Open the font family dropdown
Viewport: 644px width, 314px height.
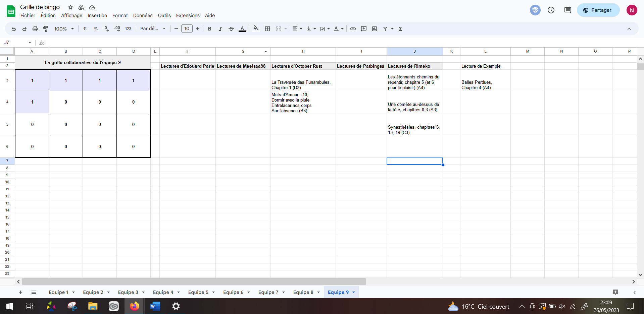click(x=153, y=29)
